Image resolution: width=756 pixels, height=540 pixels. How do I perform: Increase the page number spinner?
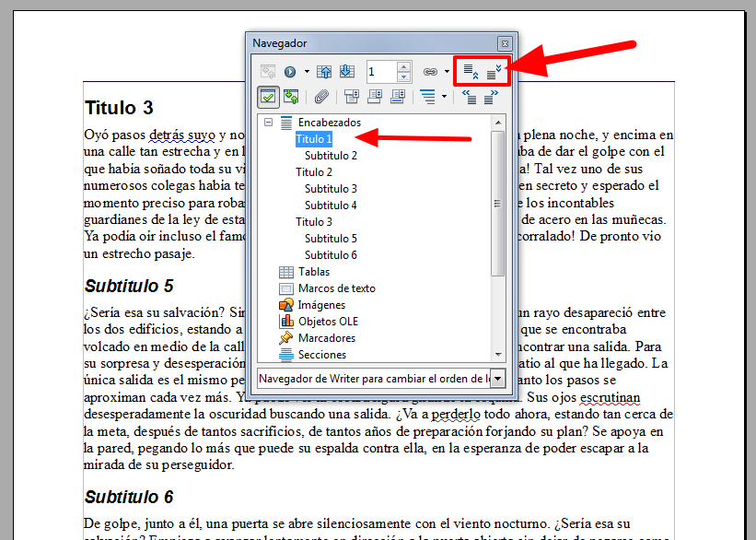(404, 66)
